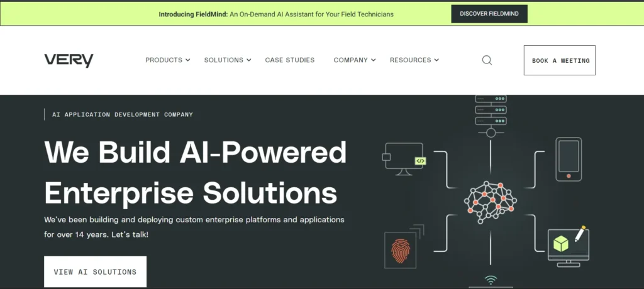This screenshot has width=644, height=289.
Task: Click the Book a Meeting button
Action: (559, 60)
